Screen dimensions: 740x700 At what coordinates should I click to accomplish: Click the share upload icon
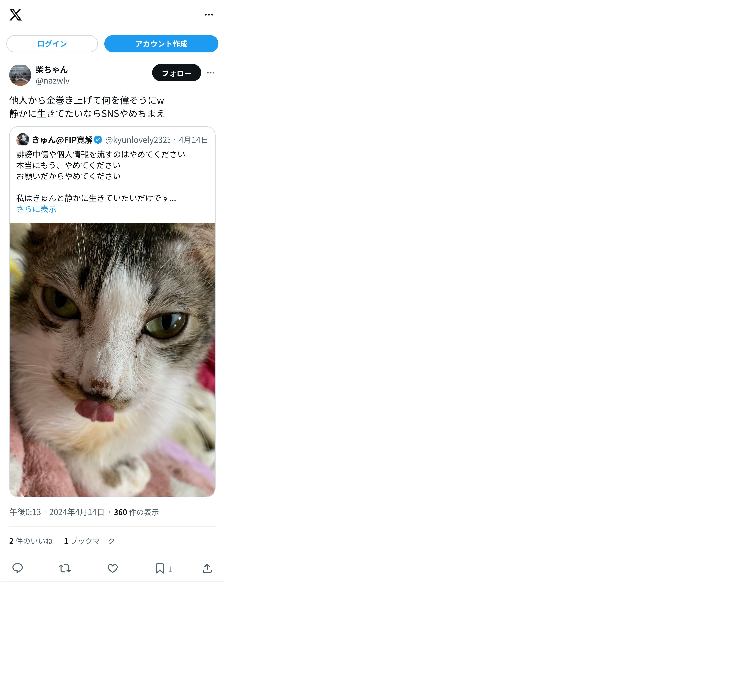coord(207,568)
